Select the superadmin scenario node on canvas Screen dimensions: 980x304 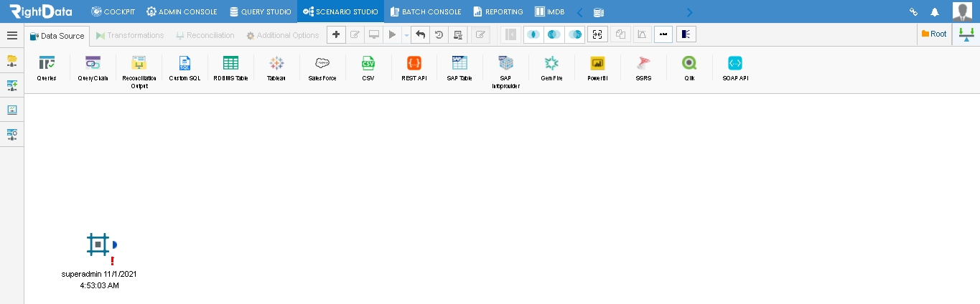[x=99, y=245]
